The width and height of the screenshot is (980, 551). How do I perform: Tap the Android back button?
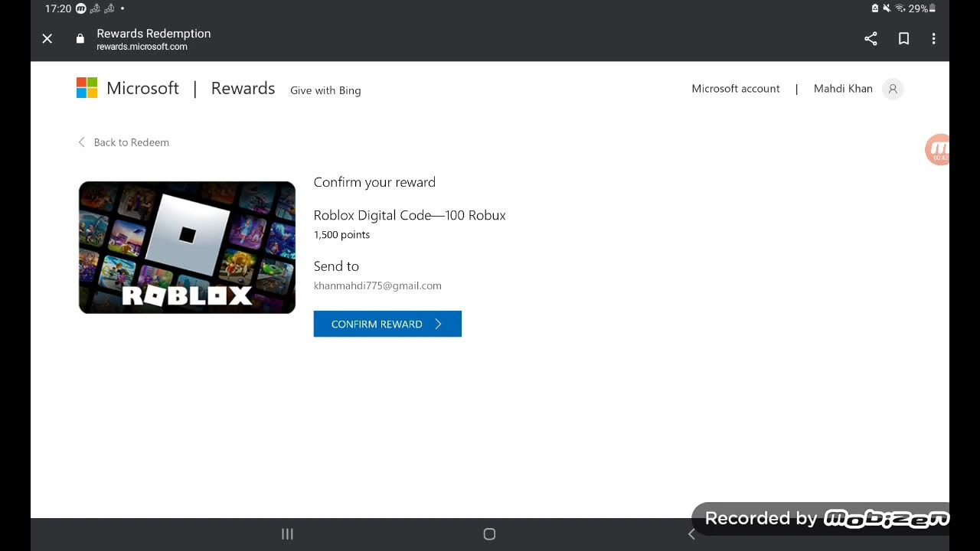(x=691, y=534)
